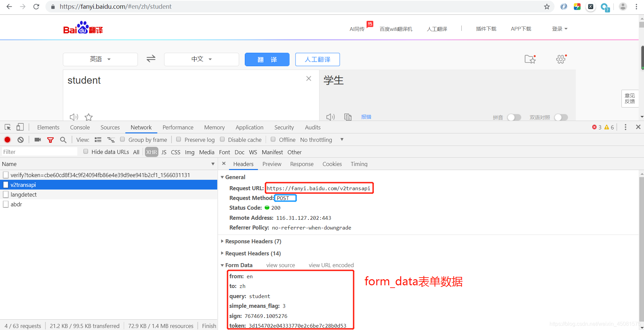
Task: Play pronunciation of the translation
Action: (x=331, y=117)
